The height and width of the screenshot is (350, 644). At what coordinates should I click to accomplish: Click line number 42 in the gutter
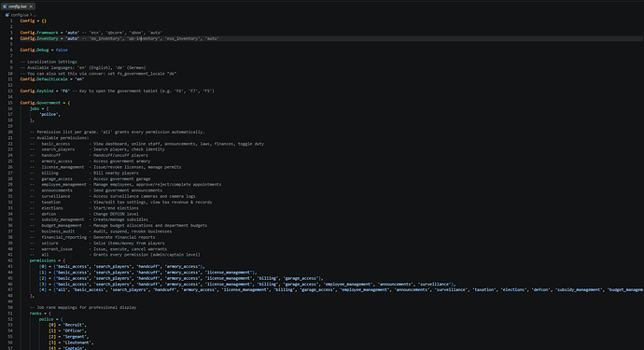(x=10, y=260)
